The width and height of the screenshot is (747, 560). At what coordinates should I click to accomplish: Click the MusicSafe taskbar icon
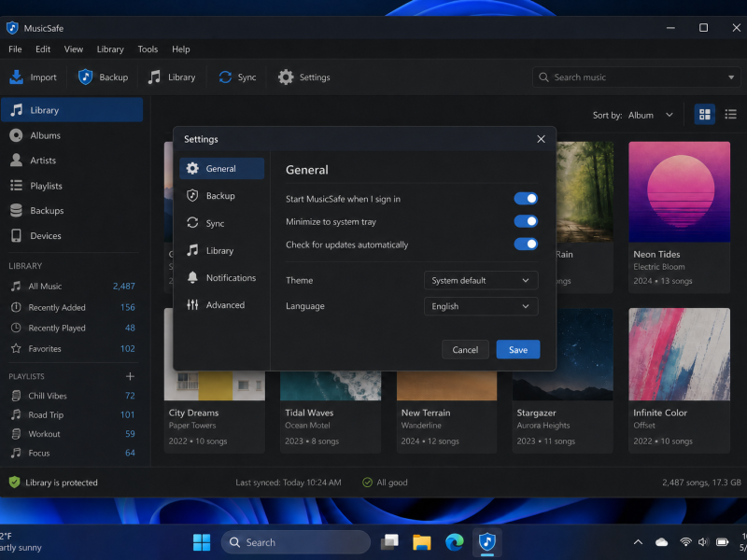pos(486,542)
